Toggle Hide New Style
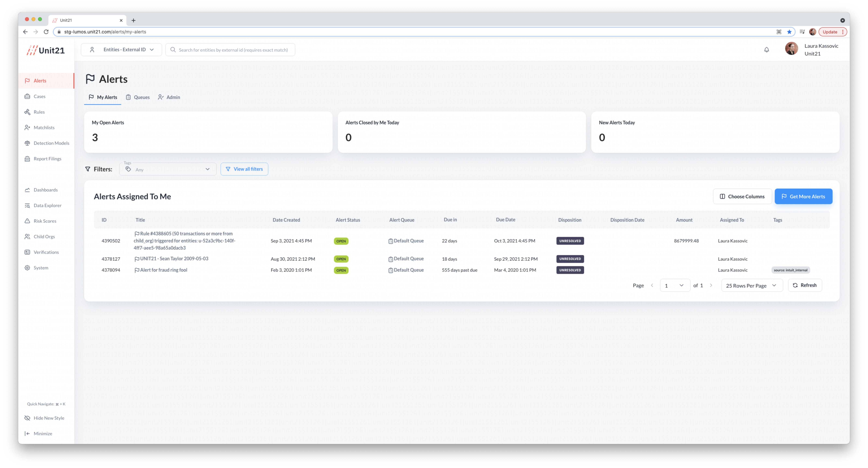This screenshot has width=868, height=468. coord(49,418)
